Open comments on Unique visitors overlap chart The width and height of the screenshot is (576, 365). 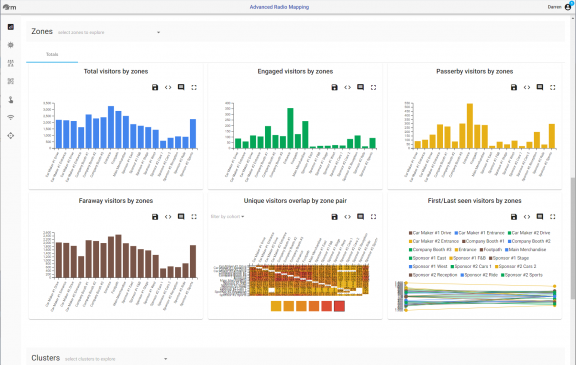360,217
